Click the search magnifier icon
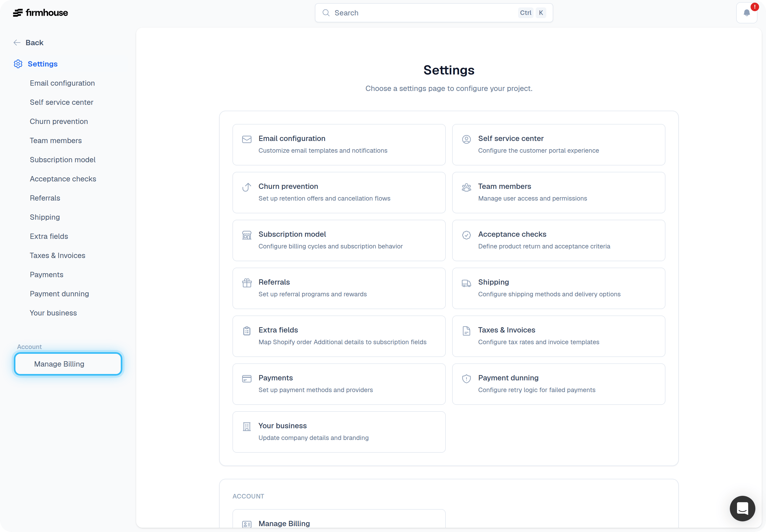 tap(326, 13)
